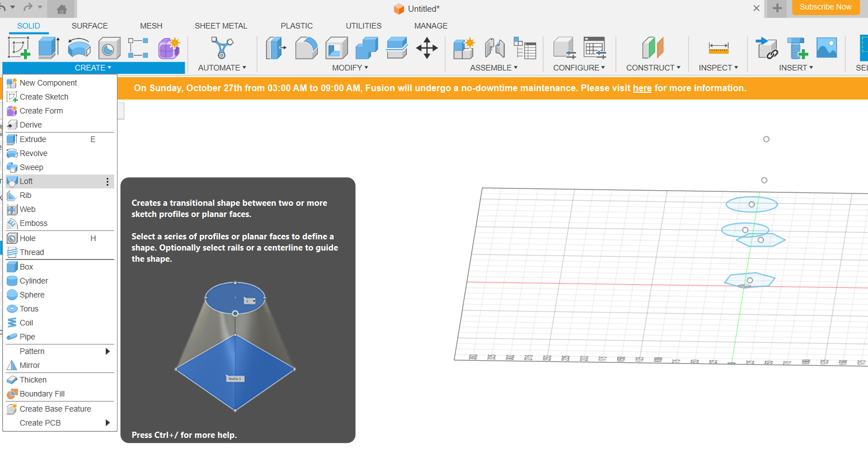Click Extrude icon in toolbar
Viewport: 868px width, 472px height.
(x=49, y=48)
